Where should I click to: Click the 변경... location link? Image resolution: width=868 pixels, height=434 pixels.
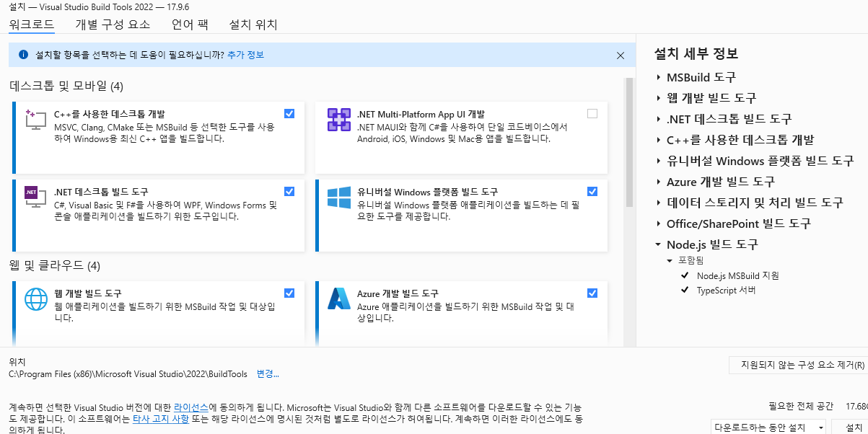point(268,374)
